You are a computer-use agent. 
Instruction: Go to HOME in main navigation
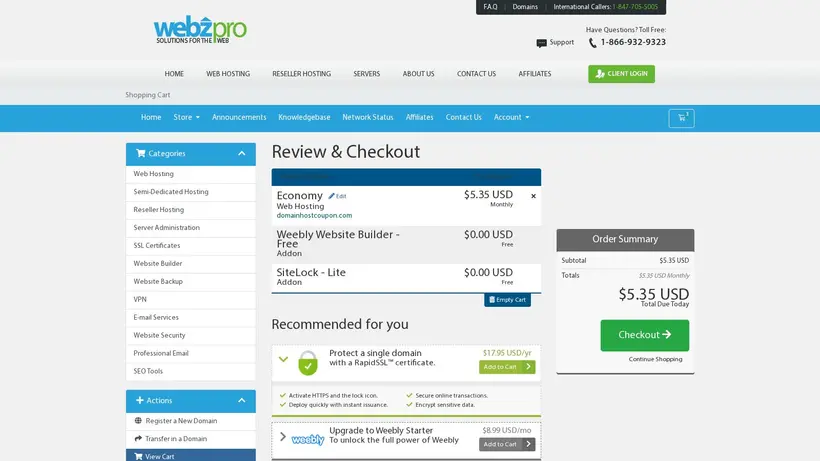pyautogui.click(x=174, y=74)
